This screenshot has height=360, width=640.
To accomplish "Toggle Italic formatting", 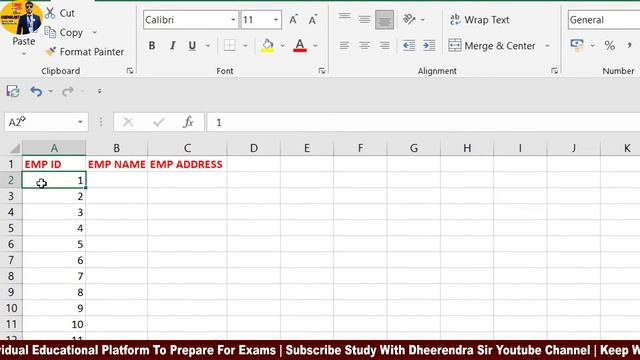I will (173, 45).
